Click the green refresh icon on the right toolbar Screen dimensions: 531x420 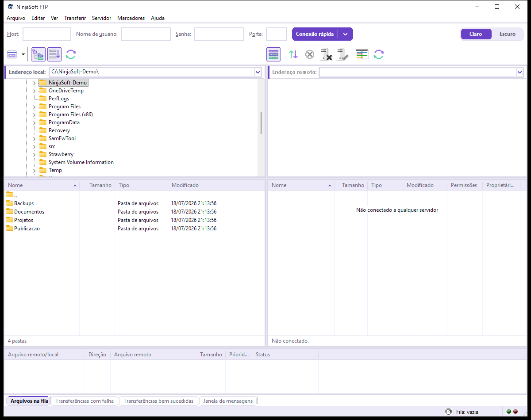[x=379, y=54]
